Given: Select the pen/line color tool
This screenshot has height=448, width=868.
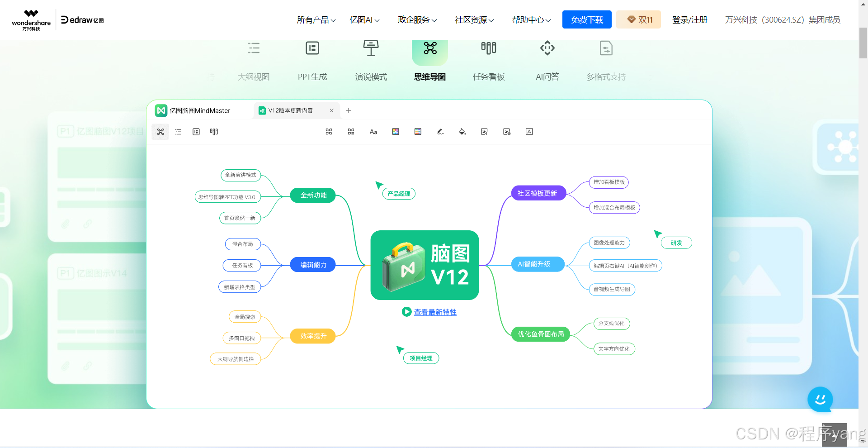Looking at the screenshot, I should click(x=440, y=132).
